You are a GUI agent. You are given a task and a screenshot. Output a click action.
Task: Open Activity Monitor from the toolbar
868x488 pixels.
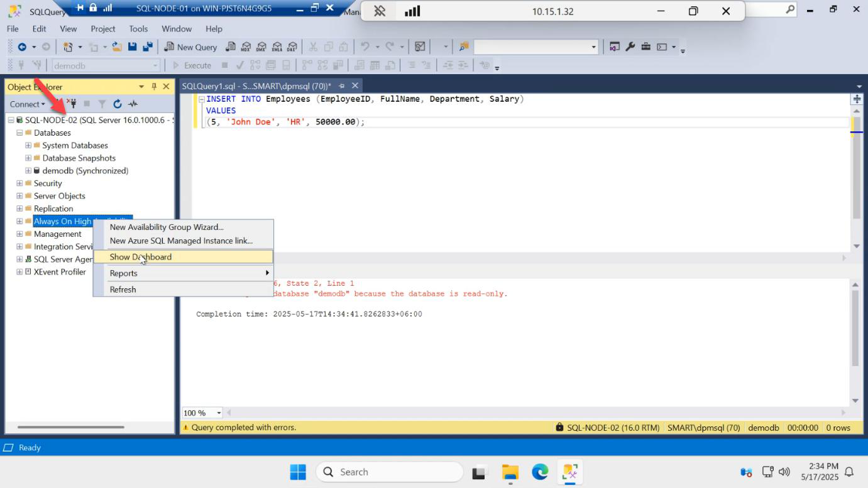coord(420,47)
